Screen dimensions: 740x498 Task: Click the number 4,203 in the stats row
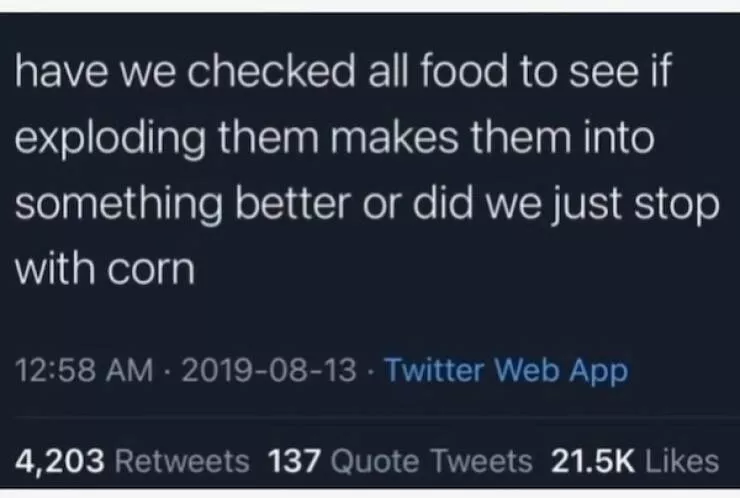tap(59, 460)
